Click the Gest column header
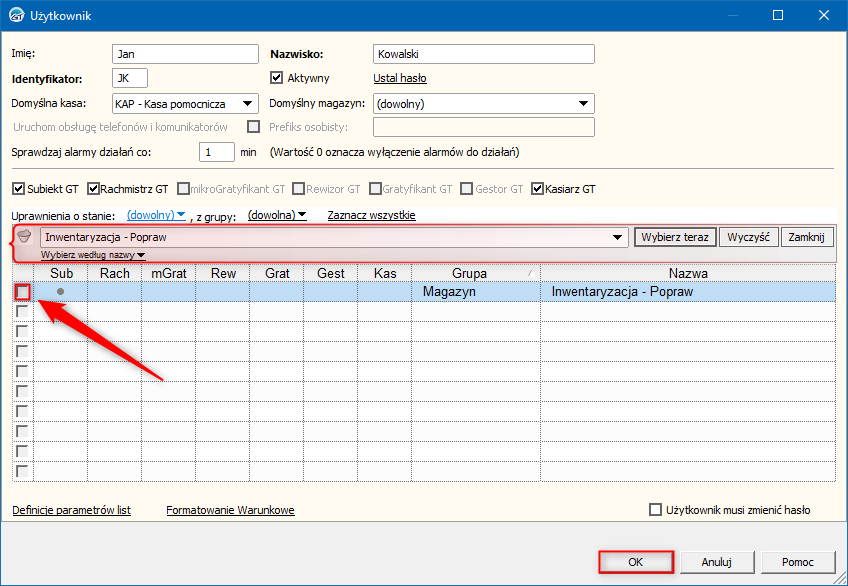The height and width of the screenshot is (586, 848). tap(330, 273)
